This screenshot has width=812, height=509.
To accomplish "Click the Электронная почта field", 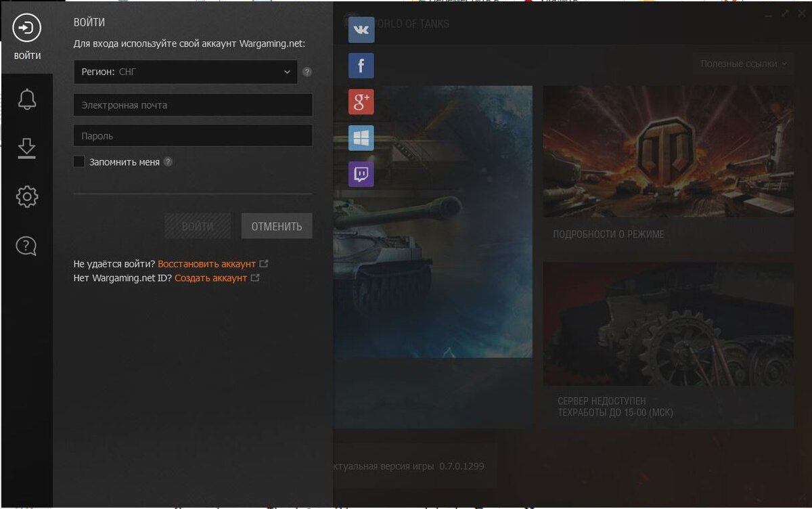I will pyautogui.click(x=193, y=105).
